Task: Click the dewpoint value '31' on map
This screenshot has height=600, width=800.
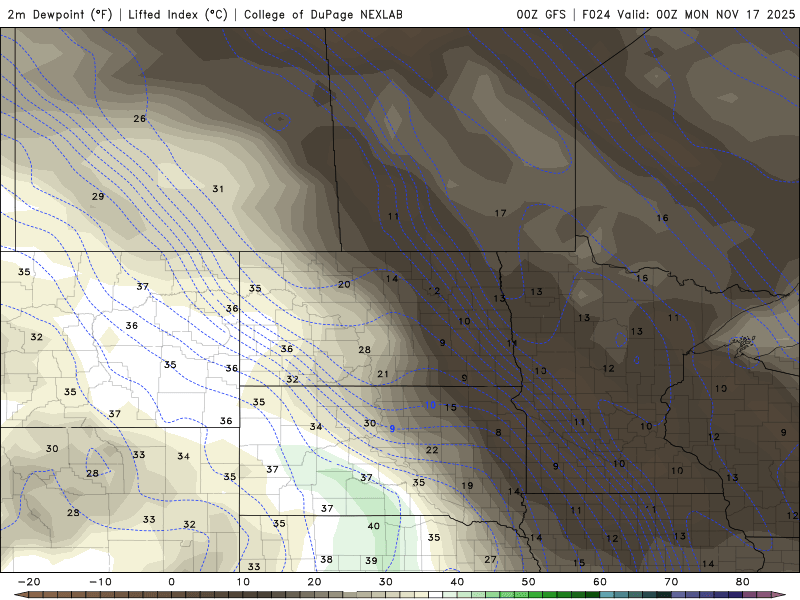Action: pyautogui.click(x=218, y=189)
